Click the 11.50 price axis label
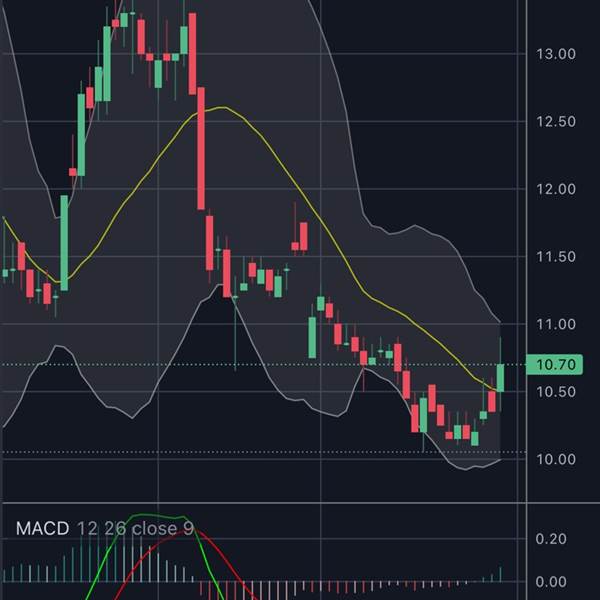This screenshot has width=600, height=600. [556, 256]
